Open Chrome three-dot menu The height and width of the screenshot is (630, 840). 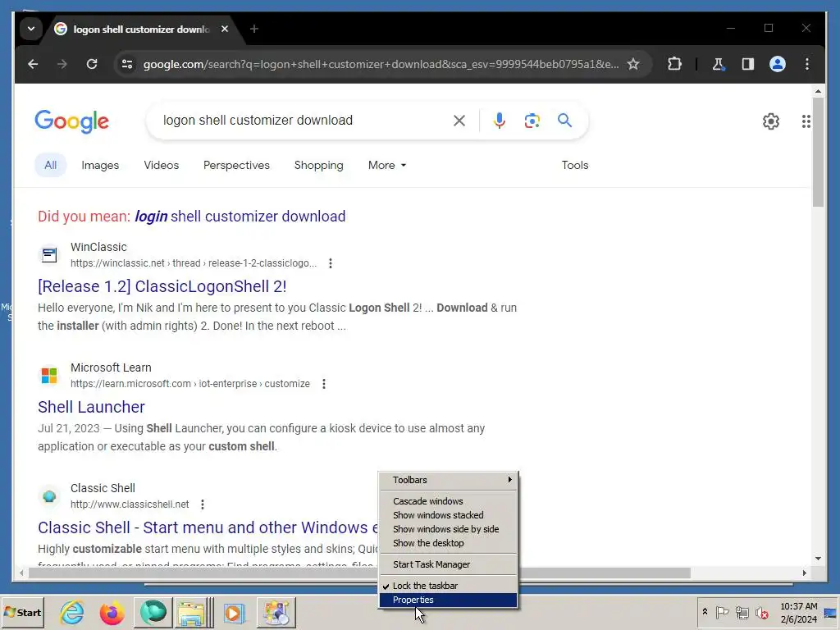(807, 64)
